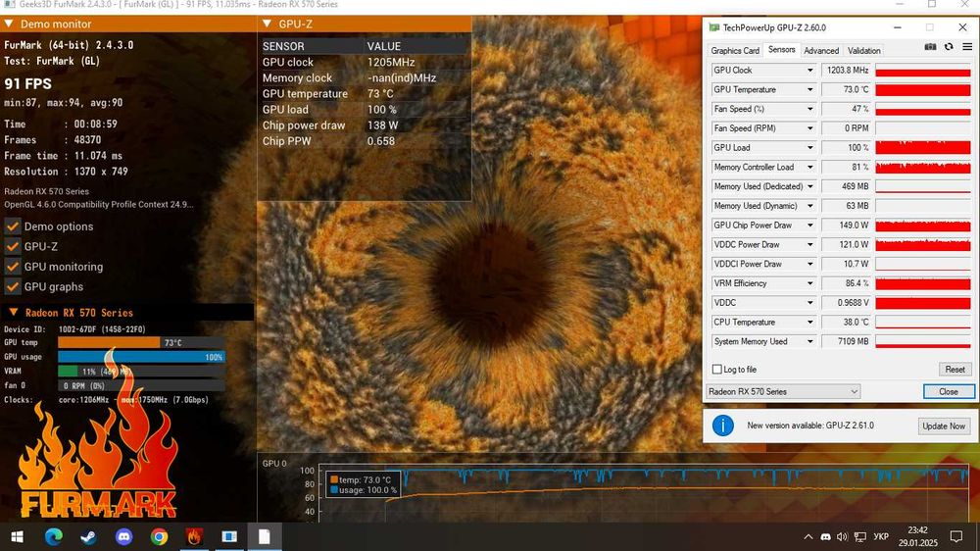Open the taskbar clock and date
This screenshot has width=980, height=551.
[917, 536]
